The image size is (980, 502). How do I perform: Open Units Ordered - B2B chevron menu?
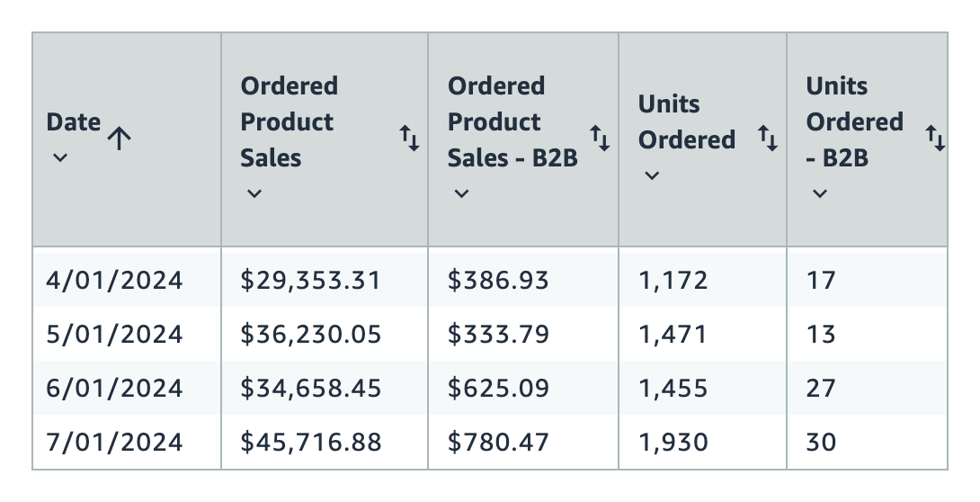(819, 193)
